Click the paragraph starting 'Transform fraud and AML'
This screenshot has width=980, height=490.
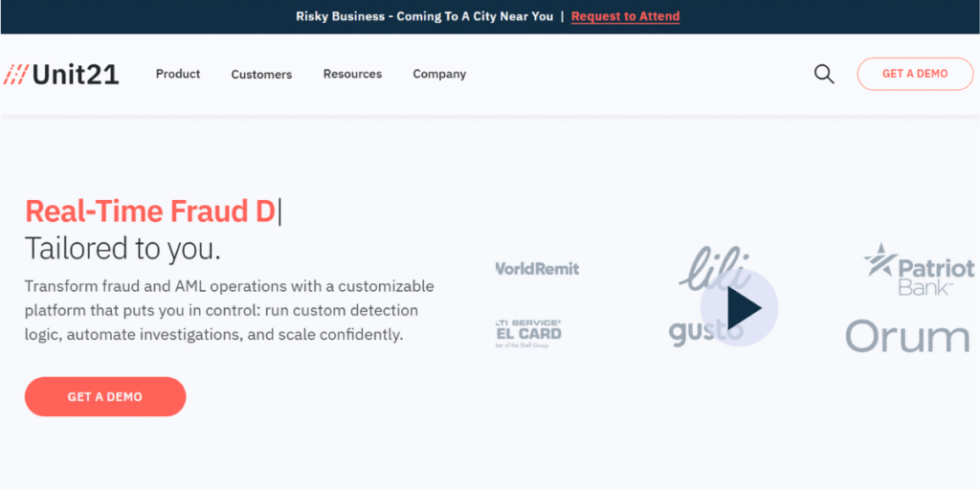(230, 311)
